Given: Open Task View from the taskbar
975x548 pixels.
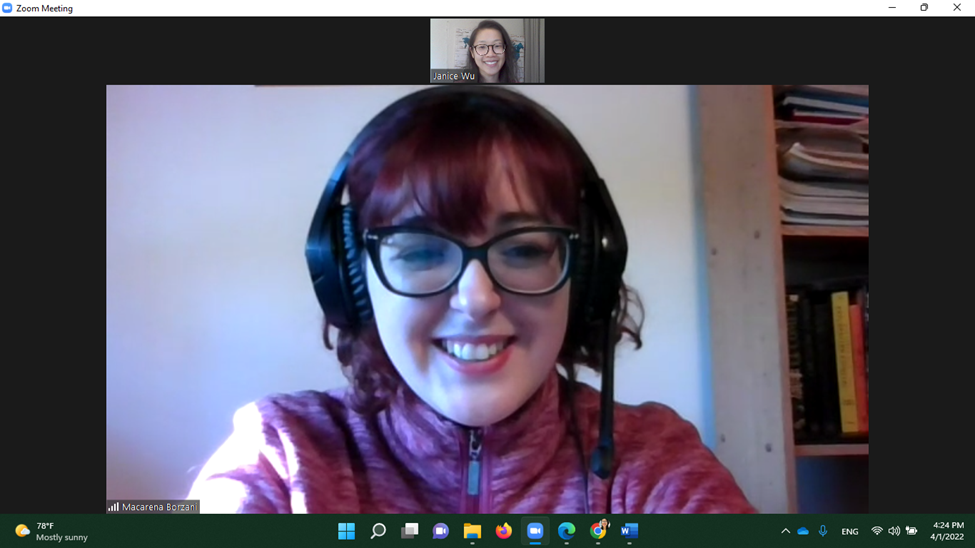Looking at the screenshot, I should 409,531.
